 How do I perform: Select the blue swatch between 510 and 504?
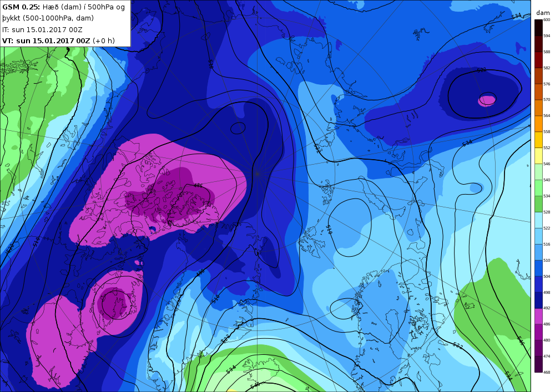click(x=538, y=268)
